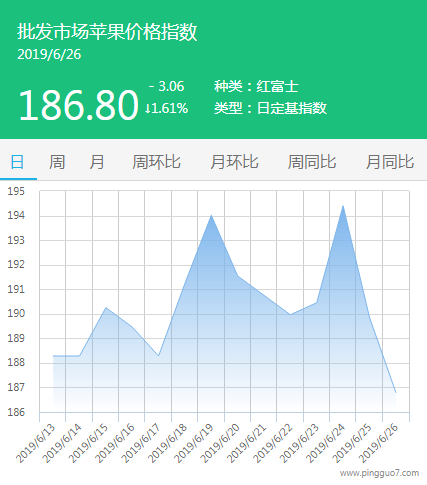
Task: Click the x-axis label 2019/6/25
Action: (353, 443)
